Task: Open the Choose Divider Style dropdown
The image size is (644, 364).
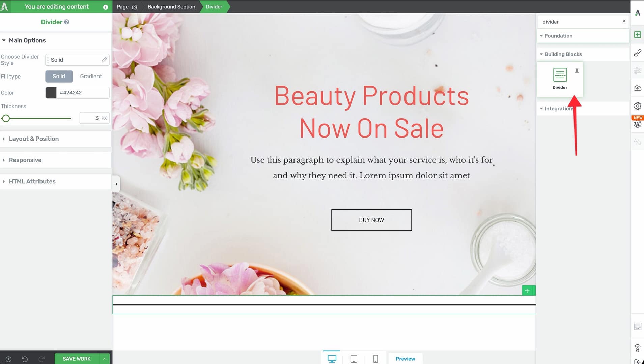Action: (77, 60)
